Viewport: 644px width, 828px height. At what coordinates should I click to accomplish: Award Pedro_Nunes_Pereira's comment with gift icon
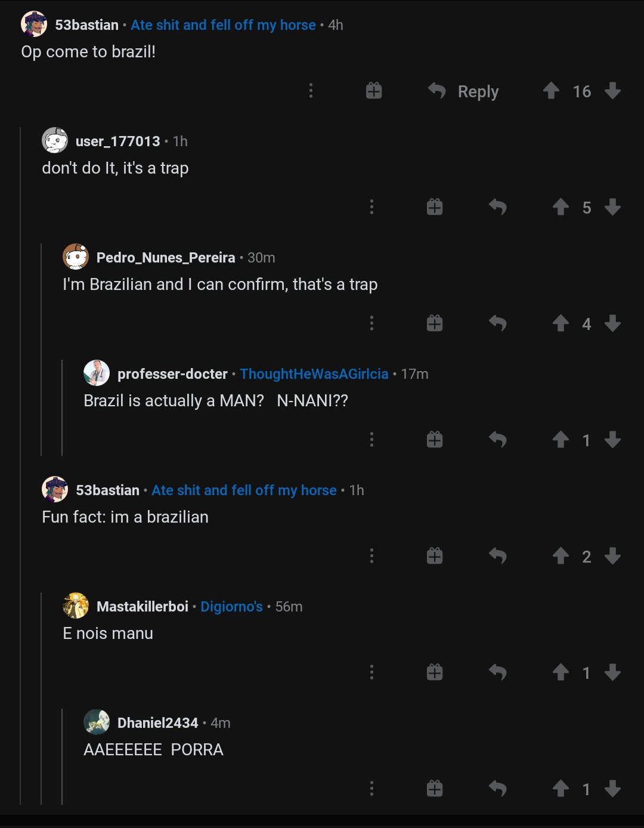tap(435, 323)
